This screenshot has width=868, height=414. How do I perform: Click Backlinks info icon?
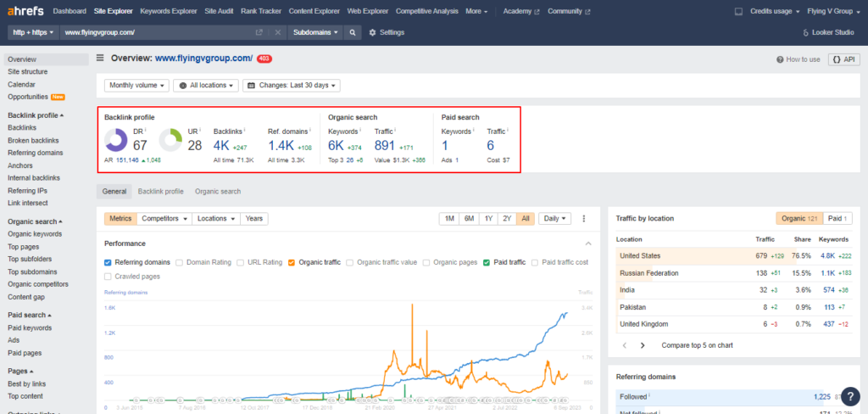point(244,130)
